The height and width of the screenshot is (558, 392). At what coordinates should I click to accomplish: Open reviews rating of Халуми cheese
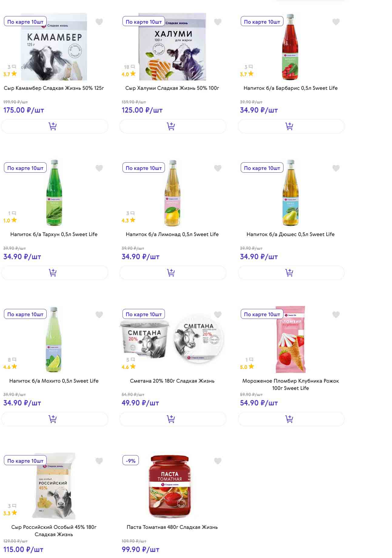pyautogui.click(x=129, y=71)
